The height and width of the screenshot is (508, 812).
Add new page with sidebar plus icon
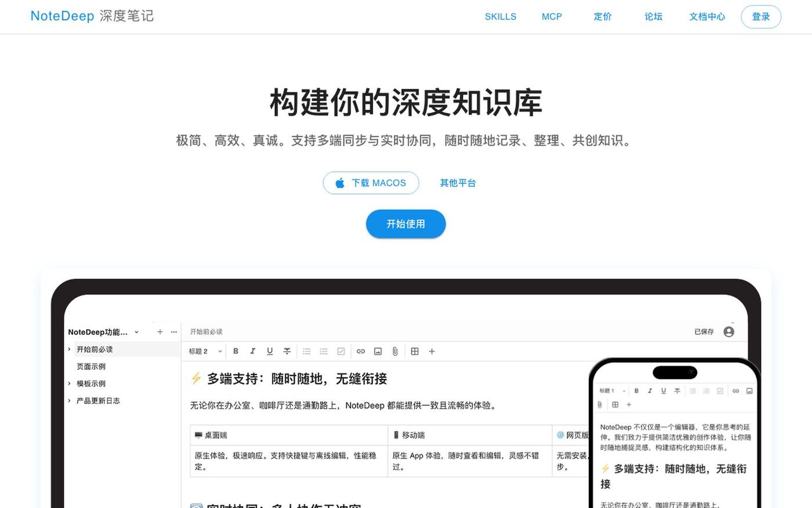[x=160, y=332]
